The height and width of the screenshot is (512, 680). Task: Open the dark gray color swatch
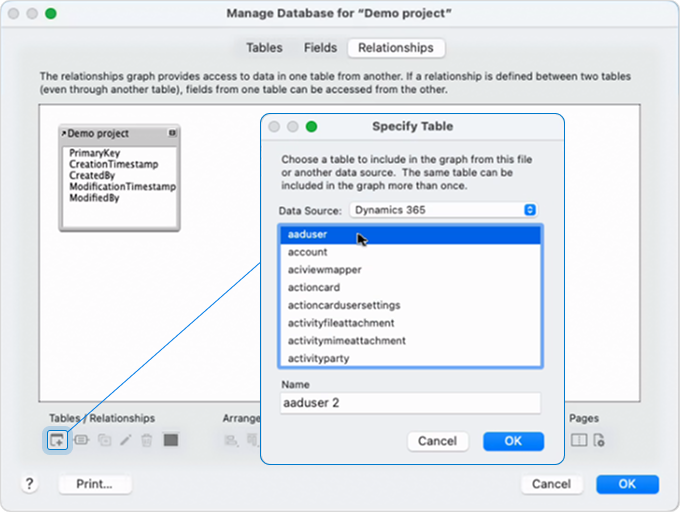point(171,440)
